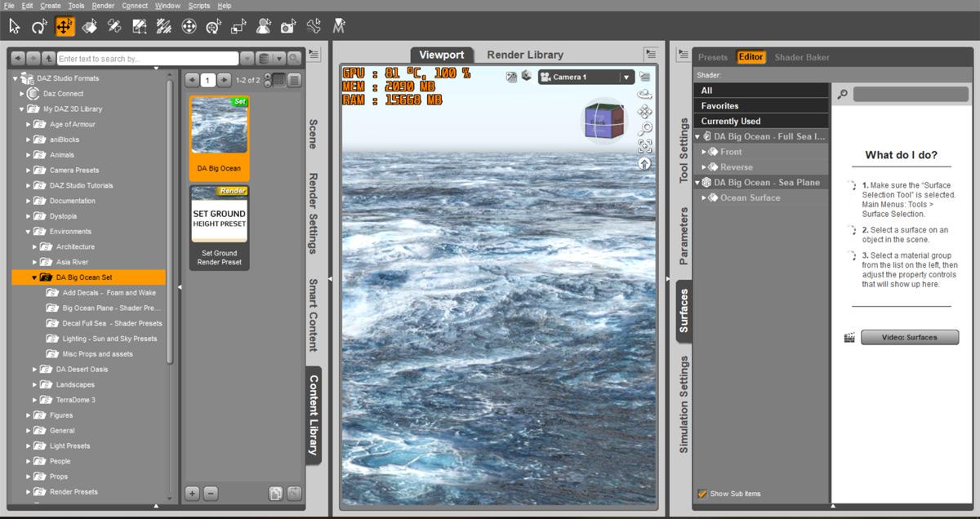Expand the DA Desert Oasis folder
980x519 pixels.
pyautogui.click(x=35, y=369)
